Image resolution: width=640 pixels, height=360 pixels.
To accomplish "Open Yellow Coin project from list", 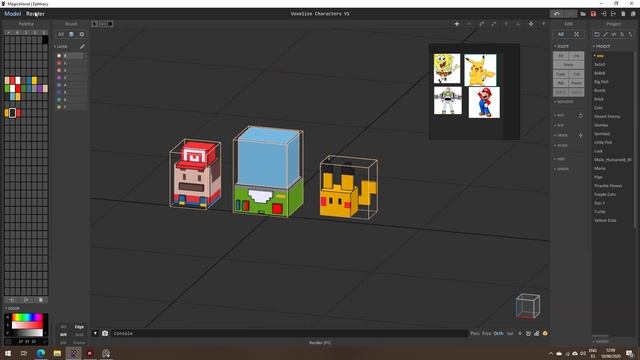I will [x=605, y=220].
